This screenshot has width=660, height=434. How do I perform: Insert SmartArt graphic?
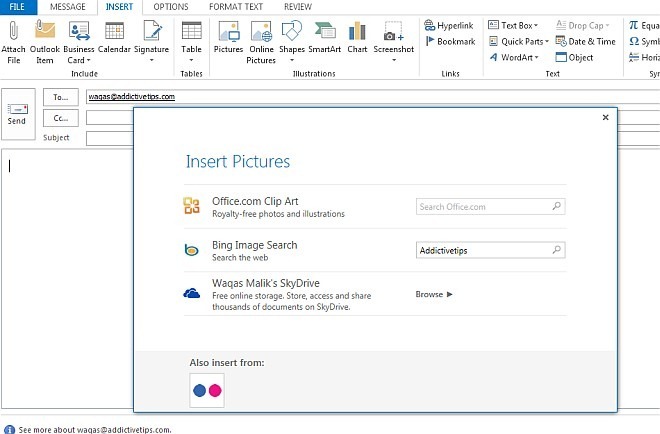tap(325, 38)
